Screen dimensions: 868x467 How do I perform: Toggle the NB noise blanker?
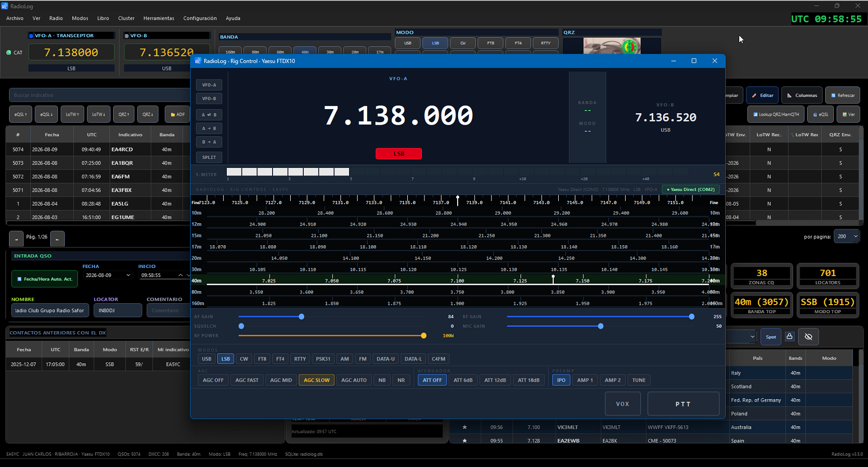tap(382, 380)
